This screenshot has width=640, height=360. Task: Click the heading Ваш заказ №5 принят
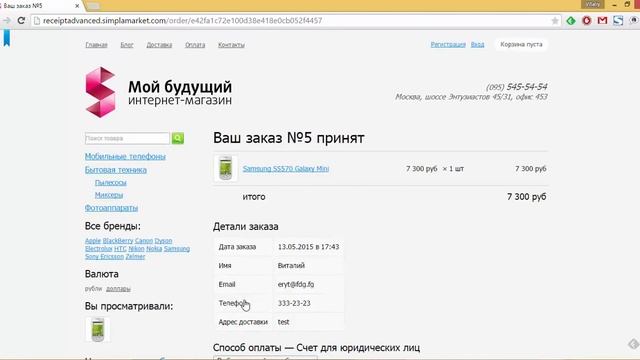coord(289,138)
